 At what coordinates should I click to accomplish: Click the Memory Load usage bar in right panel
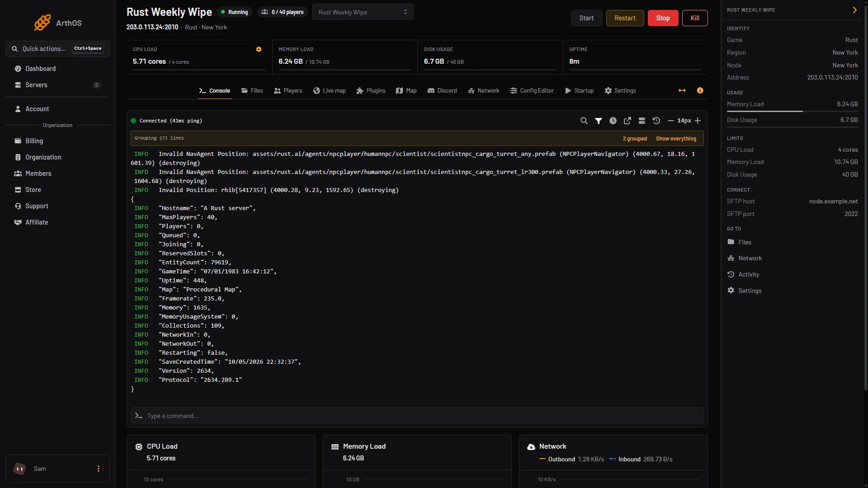click(x=792, y=111)
